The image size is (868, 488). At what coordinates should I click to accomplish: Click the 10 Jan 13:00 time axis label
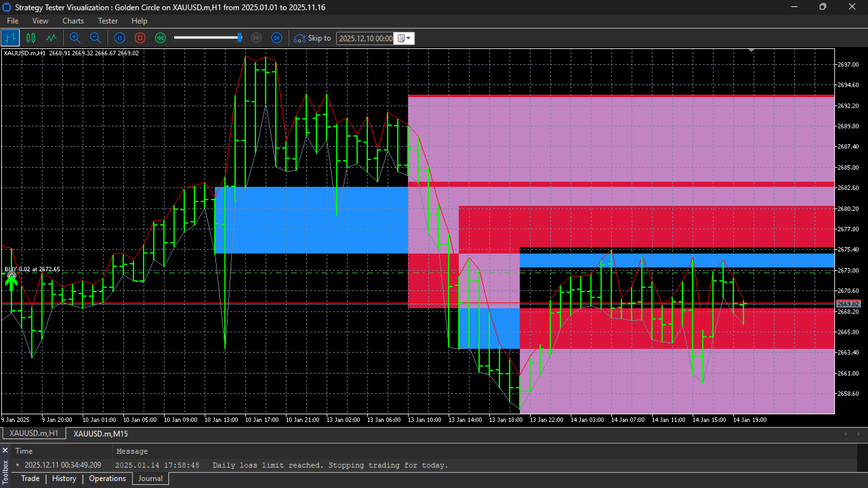coord(221,419)
